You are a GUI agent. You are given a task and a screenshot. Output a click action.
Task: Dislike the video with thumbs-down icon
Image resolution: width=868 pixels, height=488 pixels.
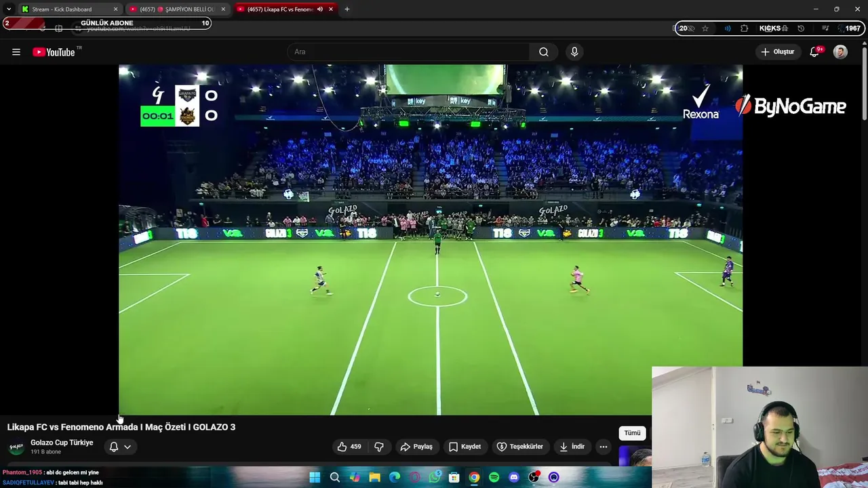pos(379,447)
